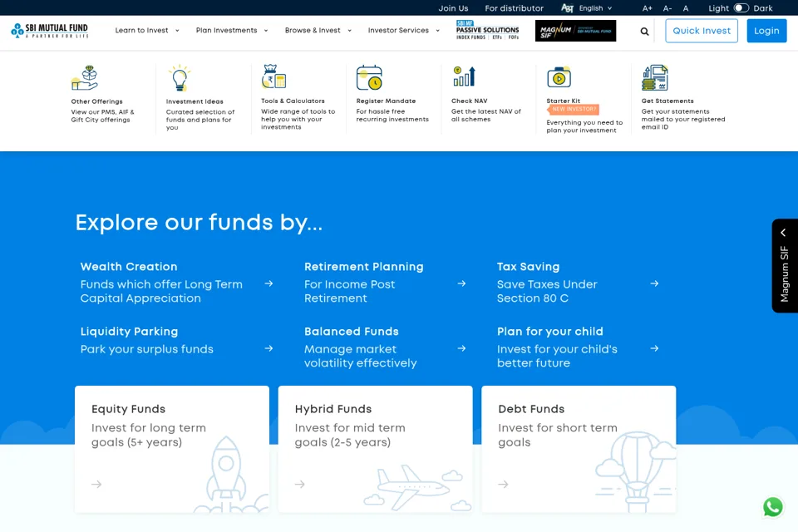This screenshot has height=532, width=798.
Task: Open Retirement Planning funds link
Action: 364,267
